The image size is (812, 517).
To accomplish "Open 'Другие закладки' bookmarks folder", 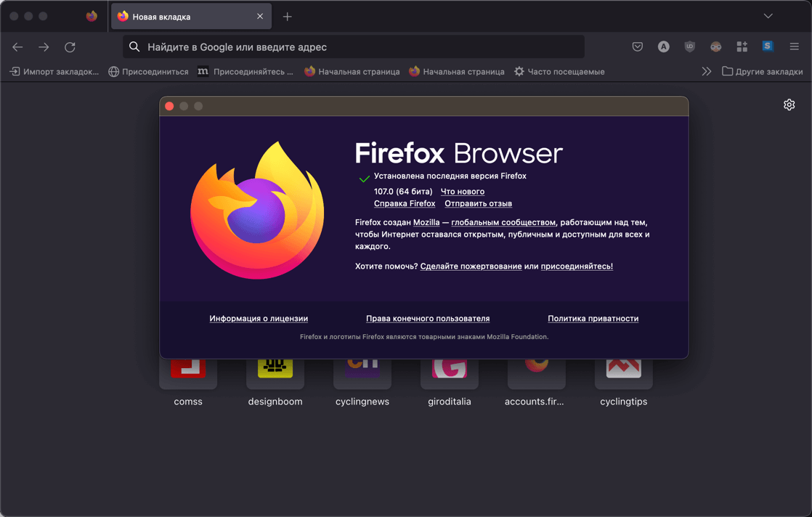I will point(763,71).
